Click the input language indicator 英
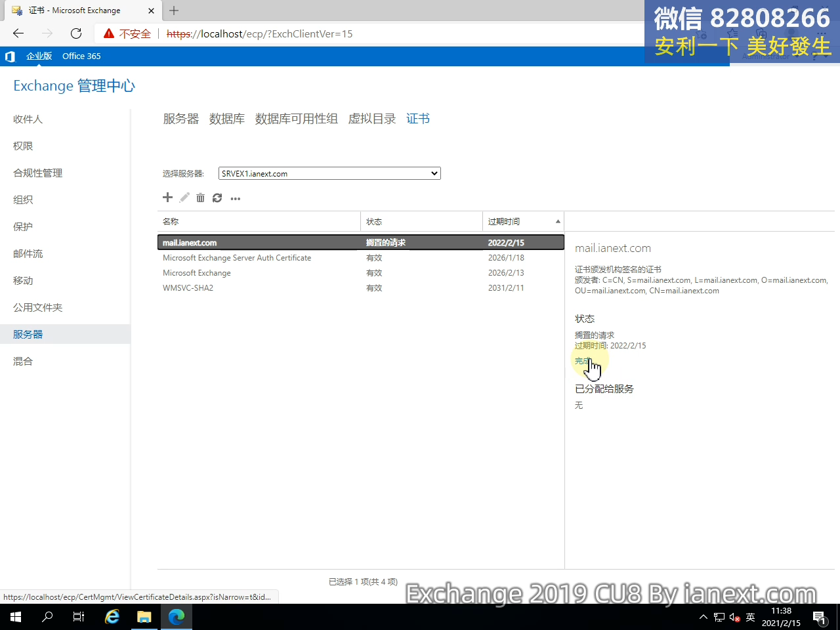 click(751, 617)
